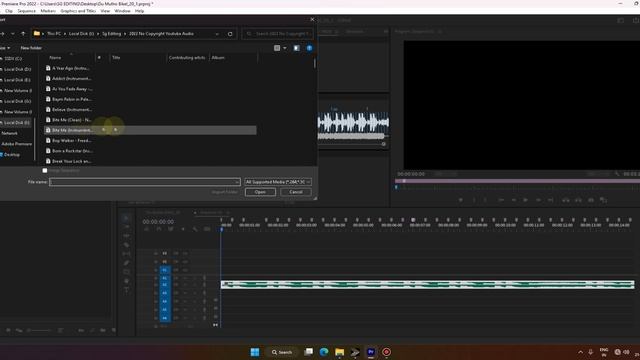This screenshot has height=360, width=640.
Task: Toggle V1 track targeting
Action: [x=165, y=270]
